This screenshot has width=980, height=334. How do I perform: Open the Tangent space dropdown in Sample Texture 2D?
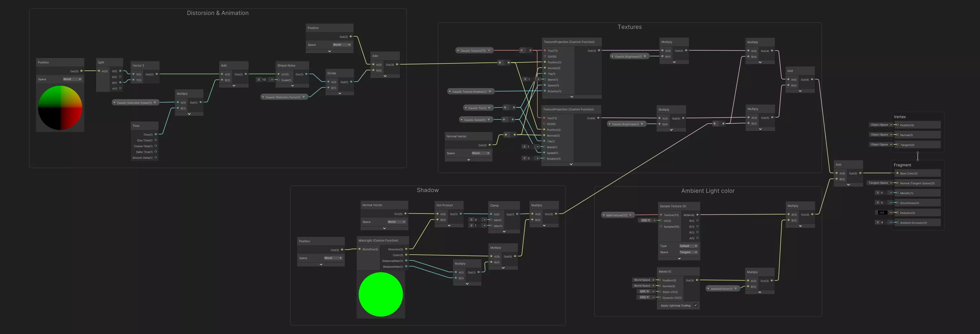[x=688, y=252]
